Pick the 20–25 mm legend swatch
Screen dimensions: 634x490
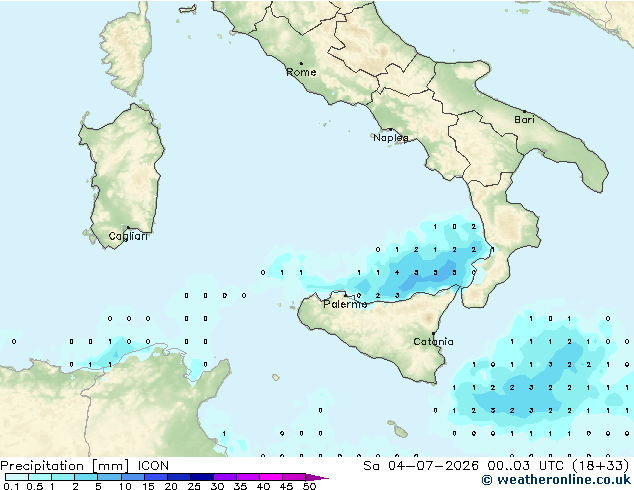coord(178,477)
